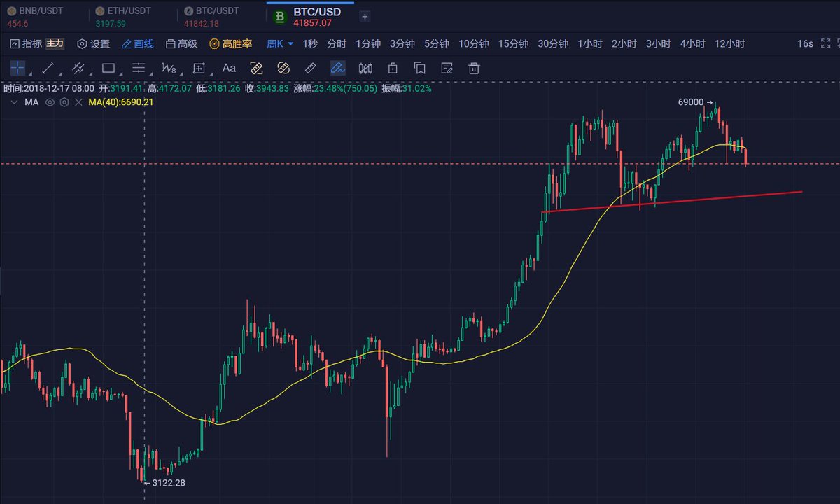Switch to the 1秒 timeframe
The image size is (840, 504).
click(x=310, y=43)
